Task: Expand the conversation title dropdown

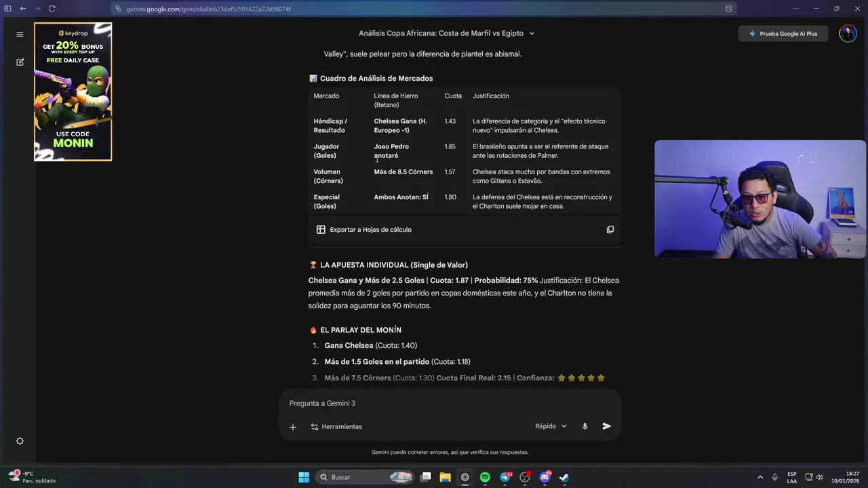Action: point(532,33)
